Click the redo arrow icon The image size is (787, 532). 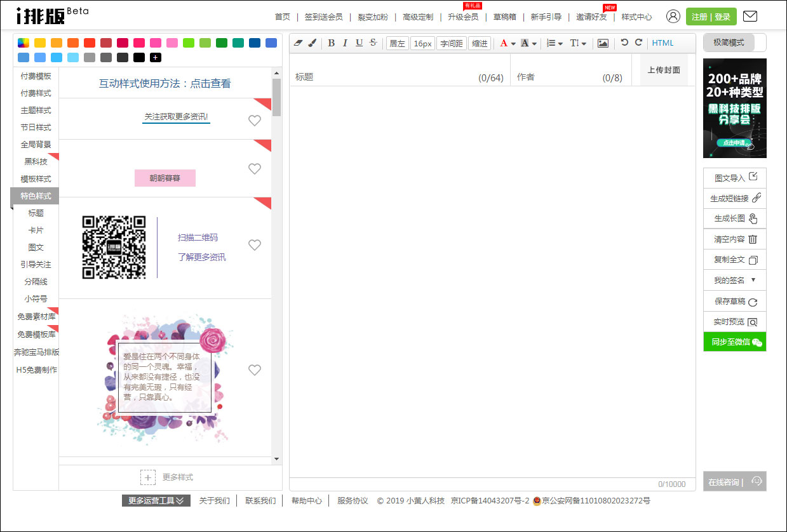(638, 43)
